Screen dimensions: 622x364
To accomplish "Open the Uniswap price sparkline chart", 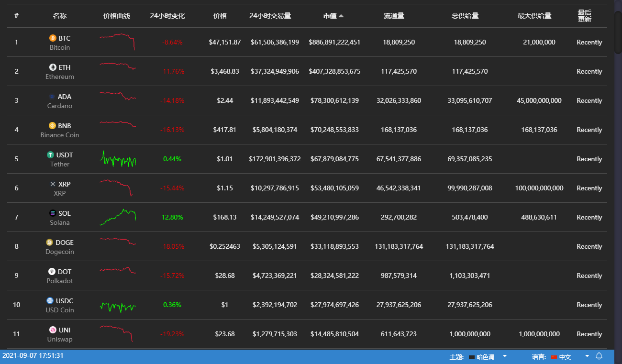I will coord(116,334).
